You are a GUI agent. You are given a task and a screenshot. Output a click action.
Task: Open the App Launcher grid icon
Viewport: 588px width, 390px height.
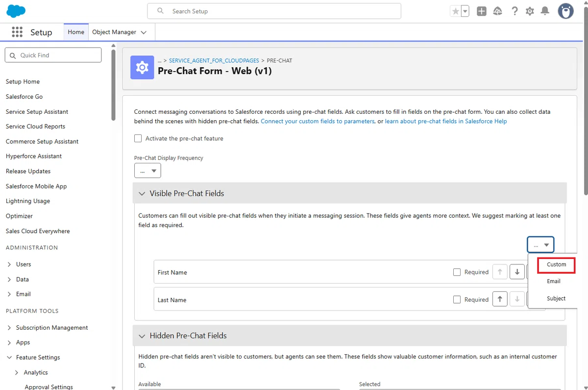17,32
